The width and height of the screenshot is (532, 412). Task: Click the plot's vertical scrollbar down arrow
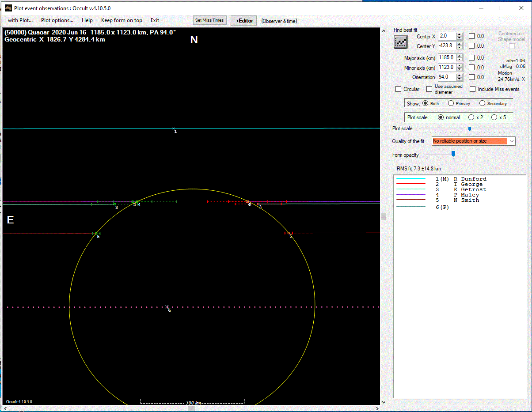[x=384, y=402]
